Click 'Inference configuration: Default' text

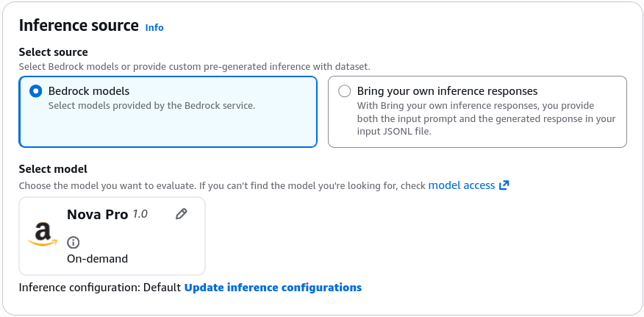tap(100, 288)
